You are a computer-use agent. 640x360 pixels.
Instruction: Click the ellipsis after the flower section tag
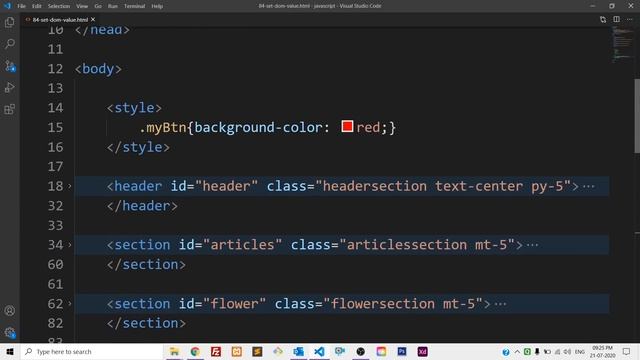(500, 304)
